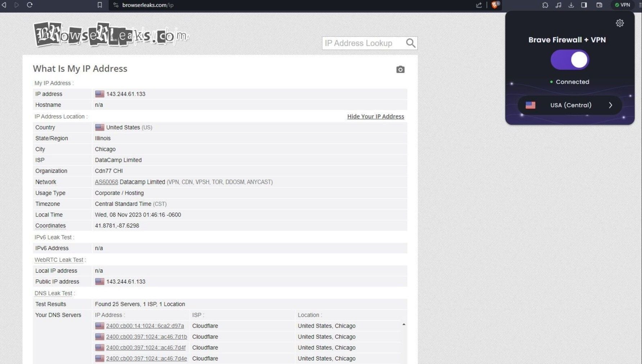Screen dimensions: 642x364
Task: Open VPN settings via the gear icon
Action: coord(620,23)
